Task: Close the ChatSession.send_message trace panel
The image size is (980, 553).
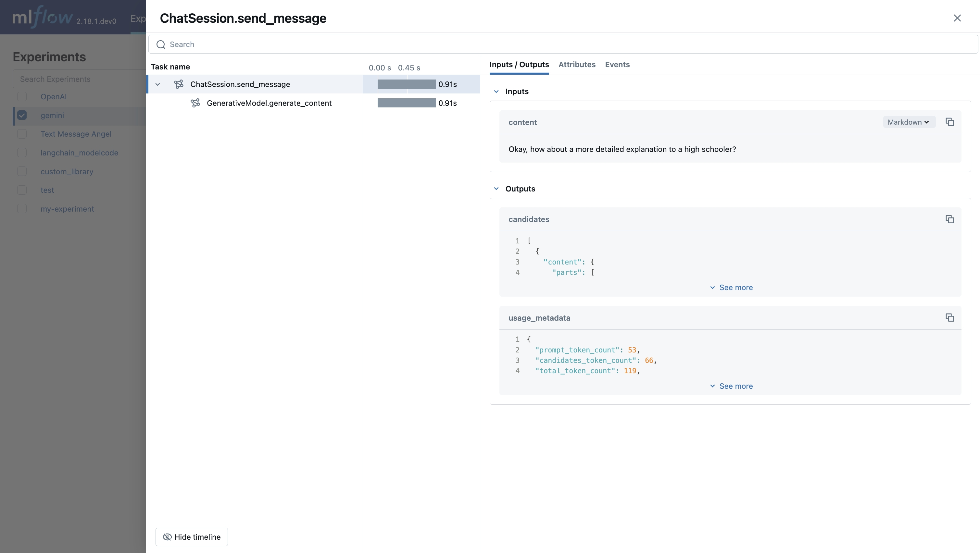Action: pos(957,18)
